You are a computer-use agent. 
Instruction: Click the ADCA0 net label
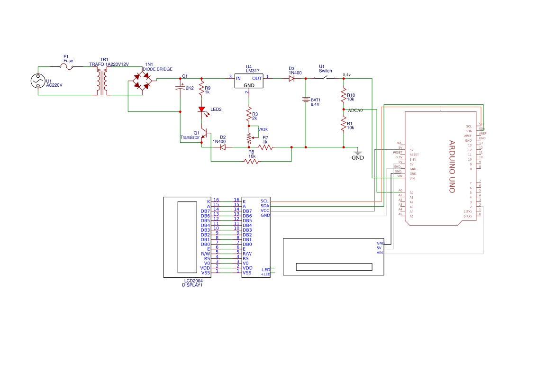coord(355,109)
